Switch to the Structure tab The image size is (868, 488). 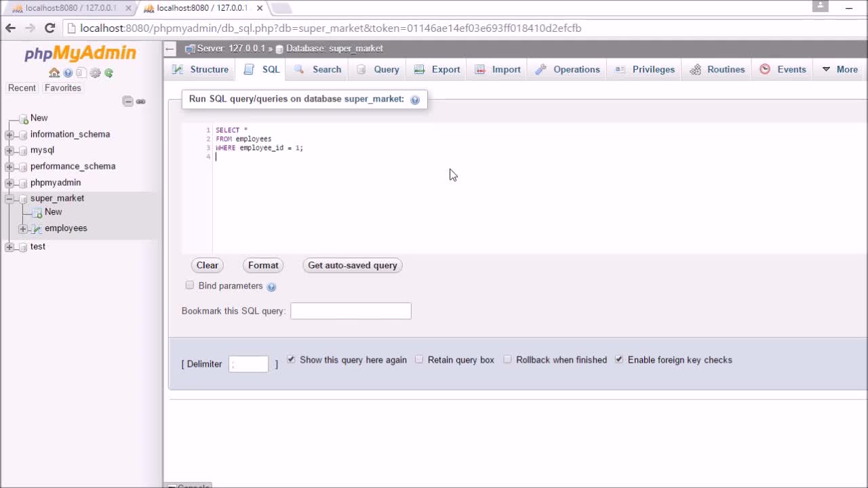(x=200, y=69)
